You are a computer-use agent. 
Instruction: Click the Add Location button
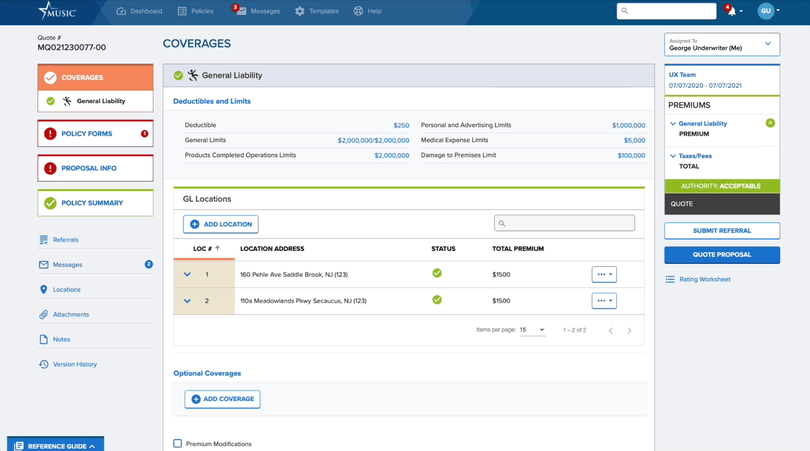[x=221, y=224]
